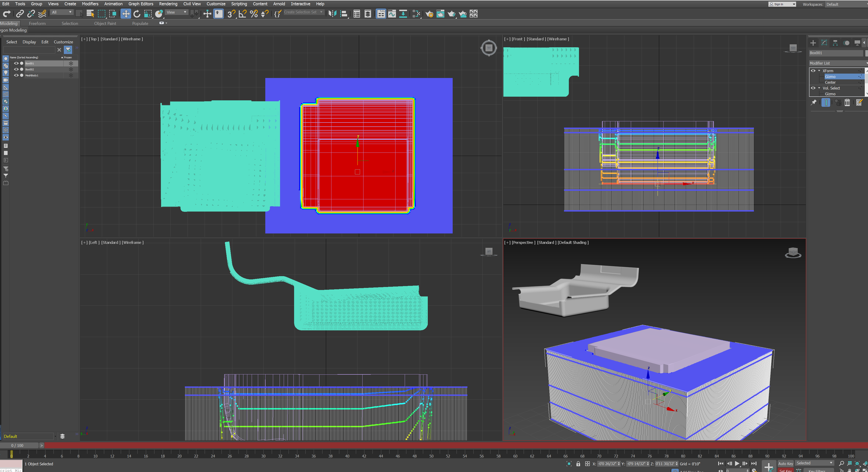Image resolution: width=868 pixels, height=472 pixels.
Task: Click the Top viewport label
Action: (x=94, y=39)
